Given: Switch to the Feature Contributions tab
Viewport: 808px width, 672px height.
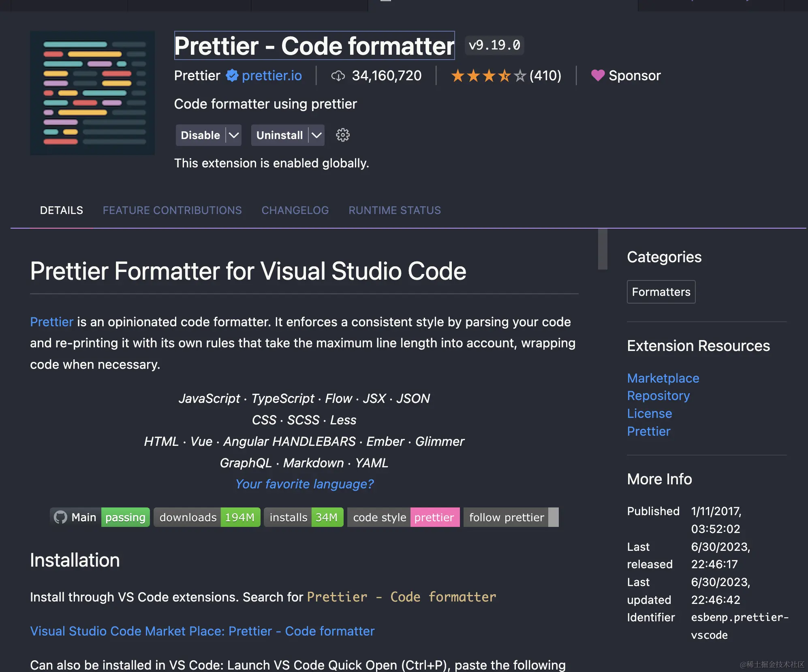Looking at the screenshot, I should [172, 210].
